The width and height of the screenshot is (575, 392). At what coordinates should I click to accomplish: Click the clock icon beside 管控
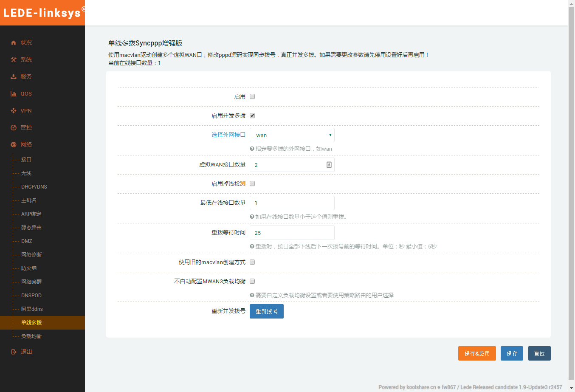tap(14, 128)
